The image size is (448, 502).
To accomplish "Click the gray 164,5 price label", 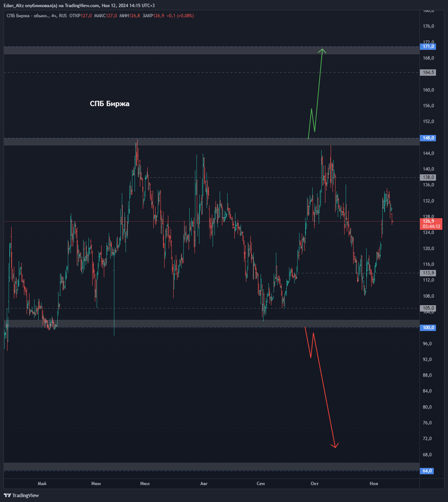I will (428, 72).
